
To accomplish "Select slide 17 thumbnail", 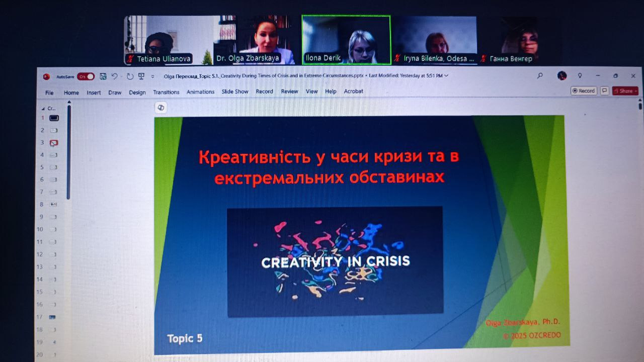I will click(53, 317).
